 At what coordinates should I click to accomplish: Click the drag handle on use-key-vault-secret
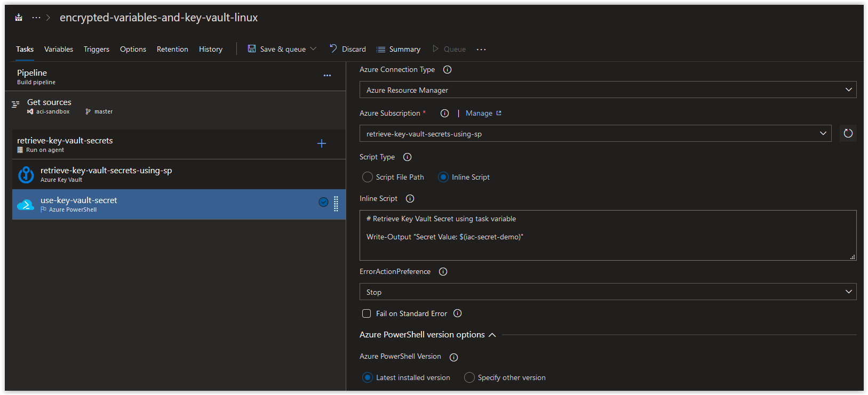pos(336,204)
